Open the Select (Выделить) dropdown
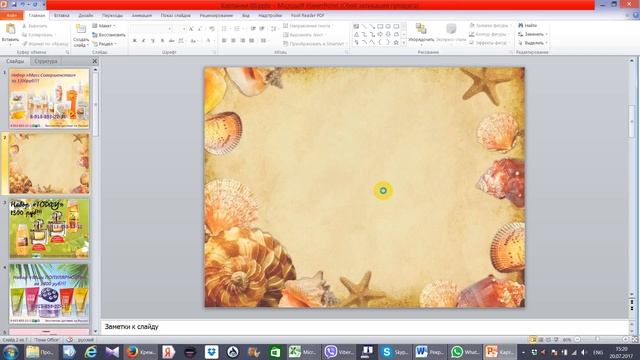 coord(533,43)
